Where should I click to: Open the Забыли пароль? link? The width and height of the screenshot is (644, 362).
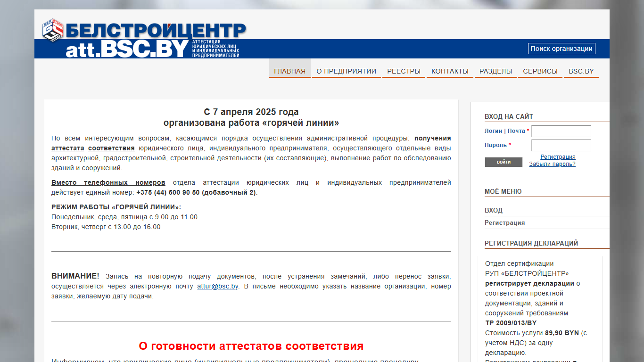[552, 164]
